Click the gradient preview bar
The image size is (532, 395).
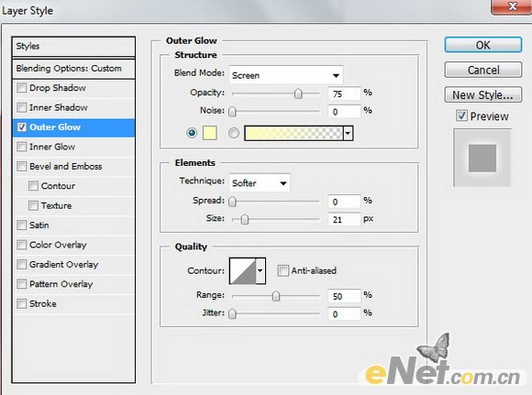[294, 133]
